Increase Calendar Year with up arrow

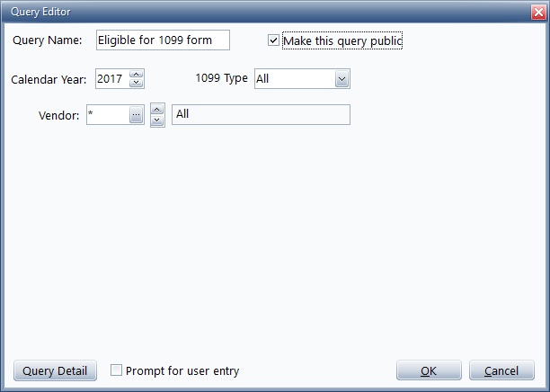pos(136,74)
